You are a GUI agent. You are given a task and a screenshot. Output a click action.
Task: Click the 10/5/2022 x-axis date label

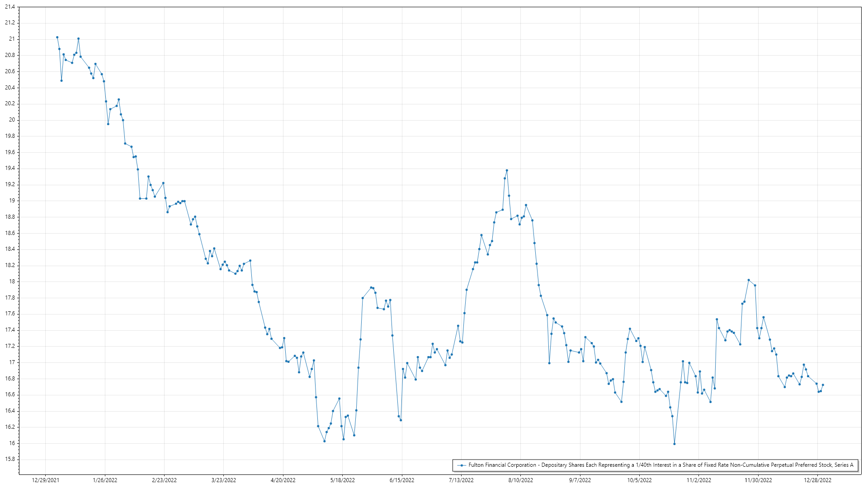coord(639,480)
